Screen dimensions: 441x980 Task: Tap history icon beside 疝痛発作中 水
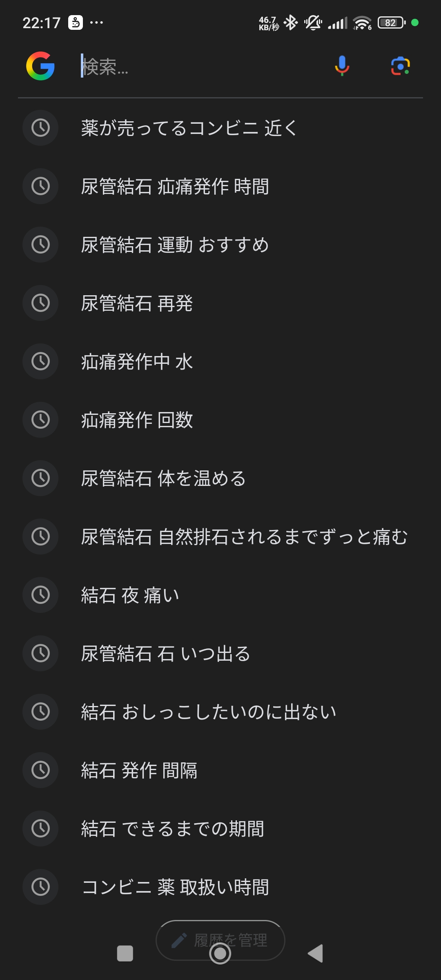tap(40, 361)
